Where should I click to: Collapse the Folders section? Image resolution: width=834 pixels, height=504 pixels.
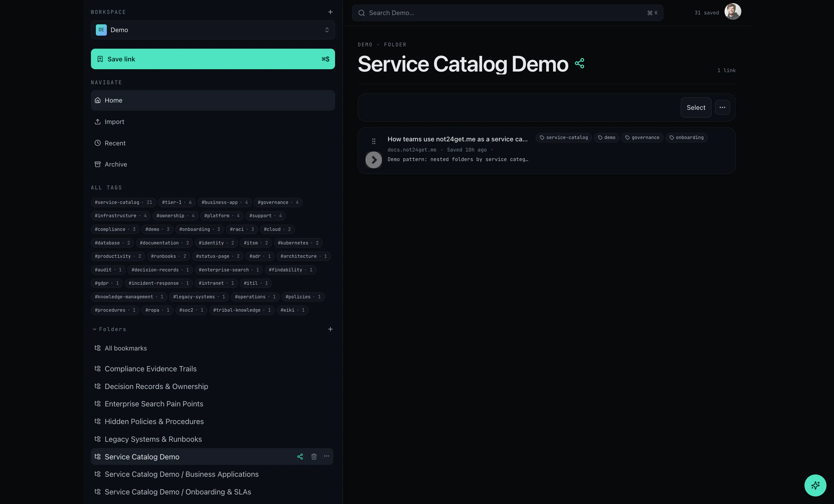click(109, 329)
